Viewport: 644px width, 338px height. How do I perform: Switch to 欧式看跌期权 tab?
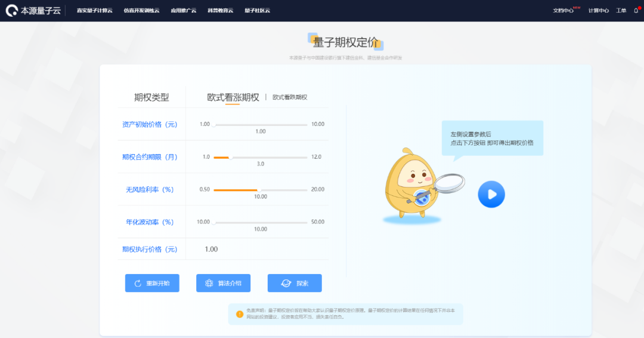point(290,97)
